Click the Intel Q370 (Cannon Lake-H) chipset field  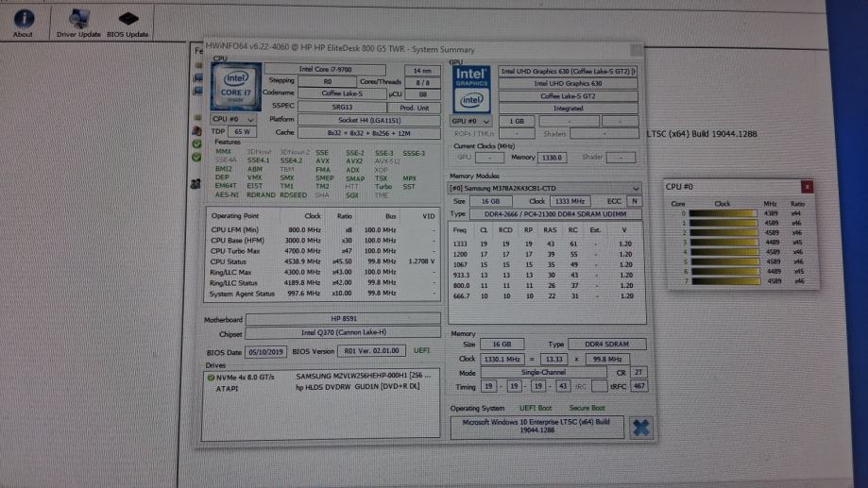point(343,332)
